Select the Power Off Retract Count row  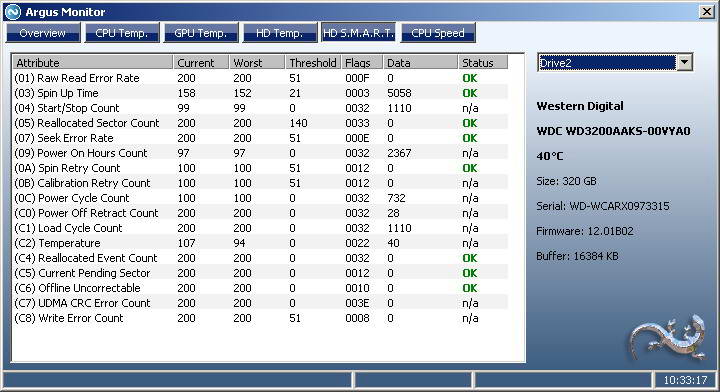(260, 213)
